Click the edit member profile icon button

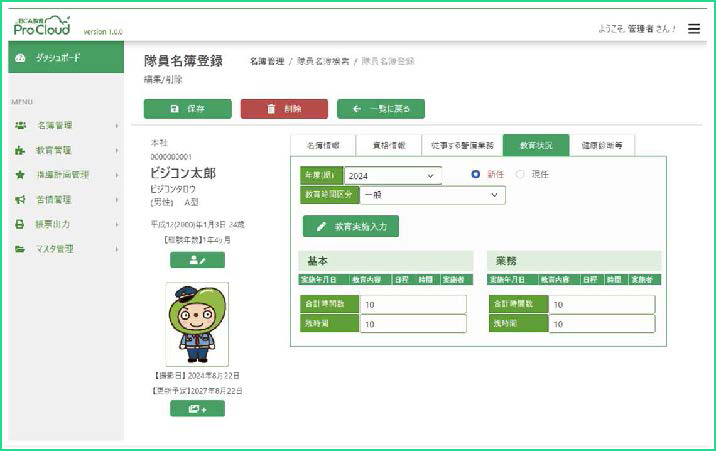[197, 260]
